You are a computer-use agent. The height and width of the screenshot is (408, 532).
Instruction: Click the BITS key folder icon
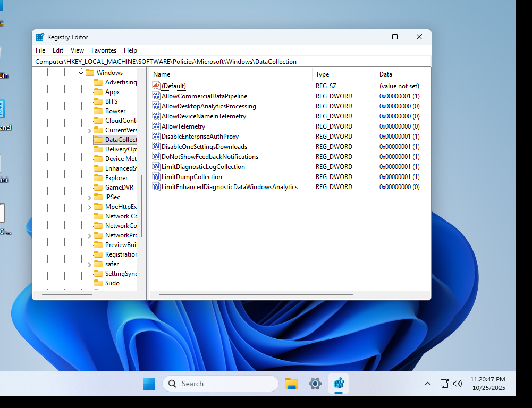click(98, 101)
